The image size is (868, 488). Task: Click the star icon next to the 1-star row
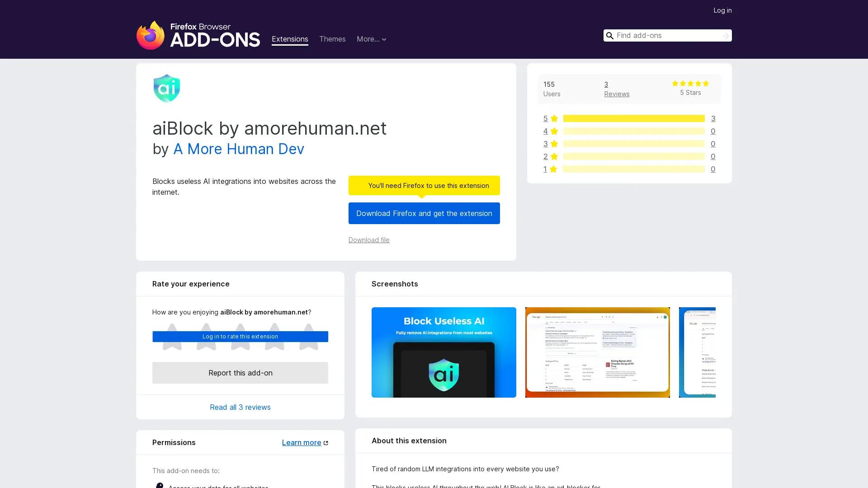point(554,169)
